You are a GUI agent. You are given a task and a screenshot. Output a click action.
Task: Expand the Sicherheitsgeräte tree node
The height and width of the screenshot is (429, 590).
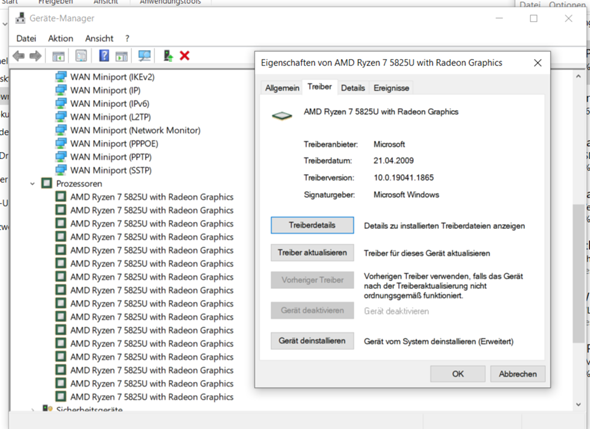click(x=32, y=410)
